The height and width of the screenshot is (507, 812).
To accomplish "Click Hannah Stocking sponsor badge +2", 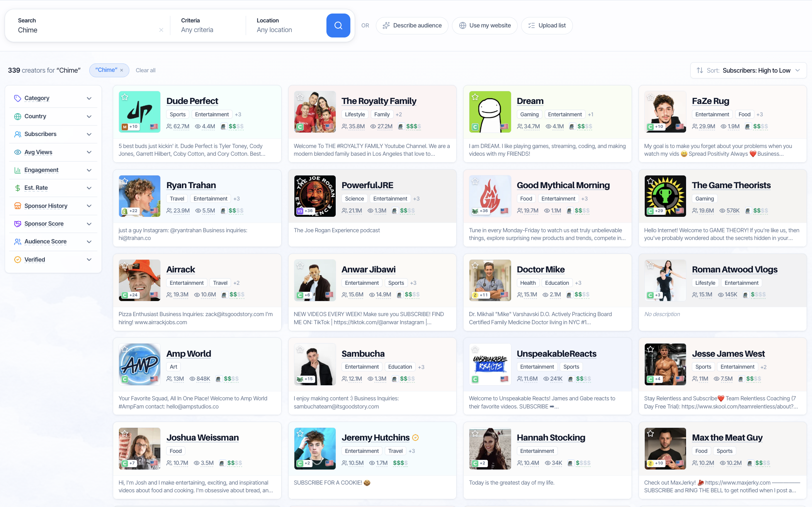I will click(479, 463).
